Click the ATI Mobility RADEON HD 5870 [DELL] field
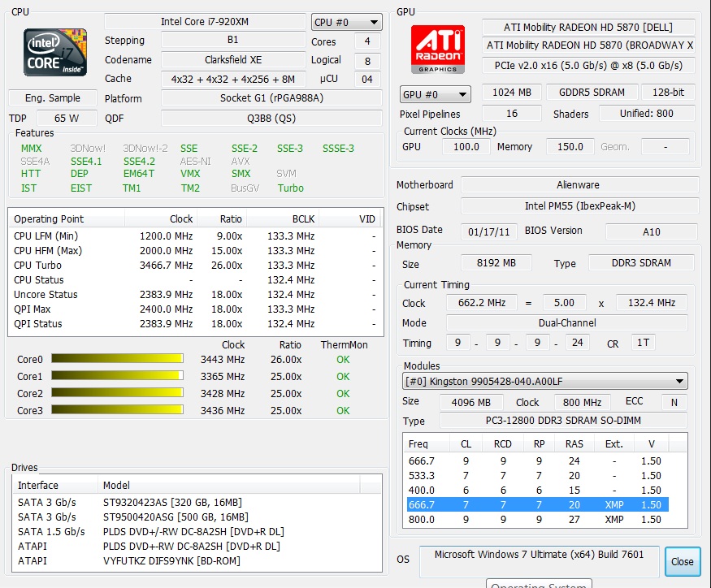The width and height of the screenshot is (711, 588). 588,27
